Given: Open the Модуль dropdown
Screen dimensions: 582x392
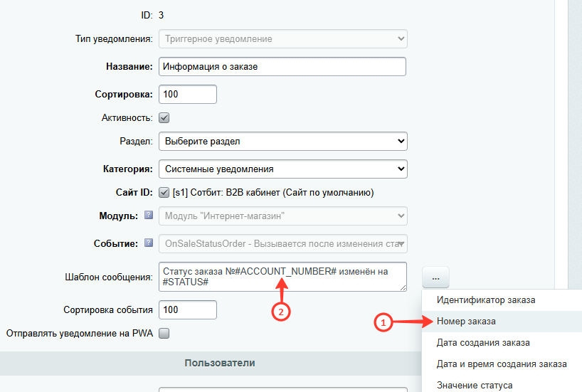Looking at the screenshot, I should [283, 216].
